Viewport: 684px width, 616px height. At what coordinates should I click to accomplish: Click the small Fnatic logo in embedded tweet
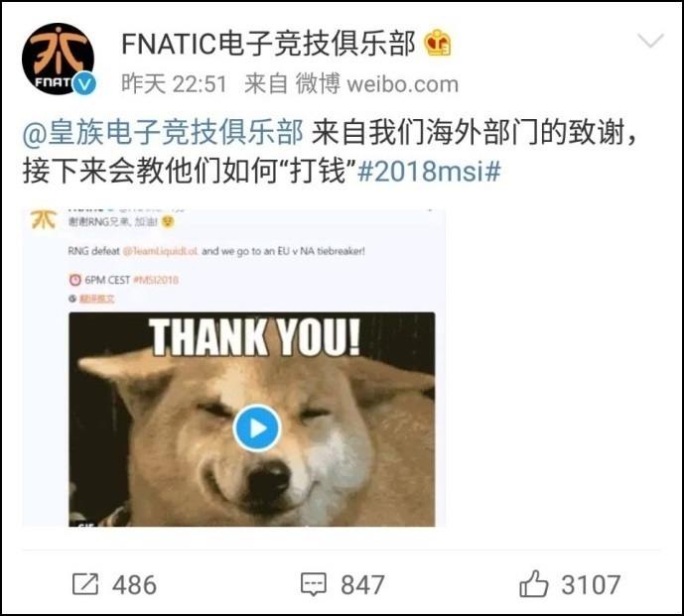click(44, 219)
